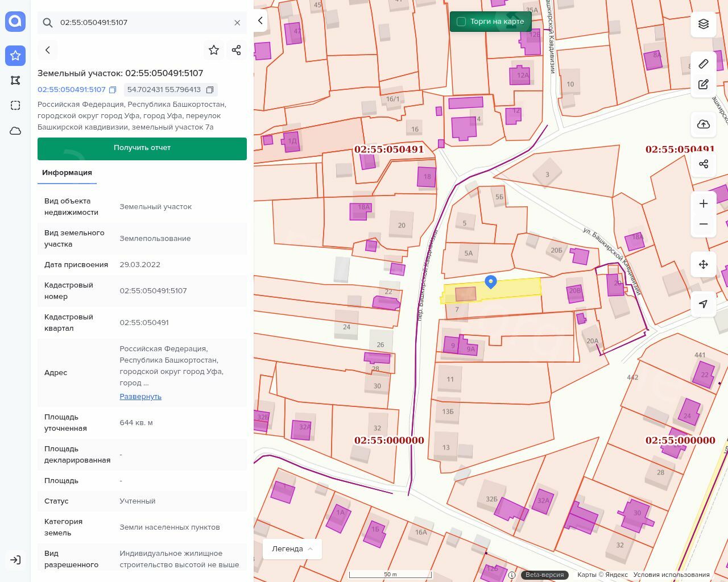
Task: Zoom in the map with plus
Action: [x=704, y=203]
